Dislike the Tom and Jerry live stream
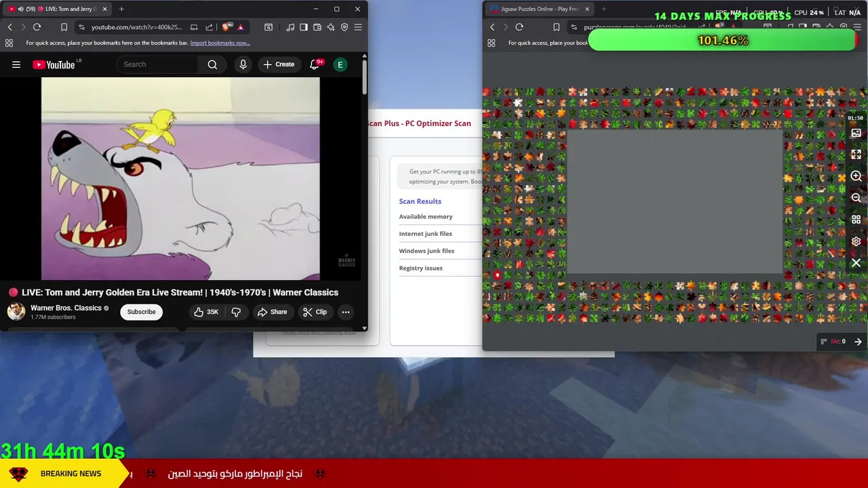 [x=236, y=312]
